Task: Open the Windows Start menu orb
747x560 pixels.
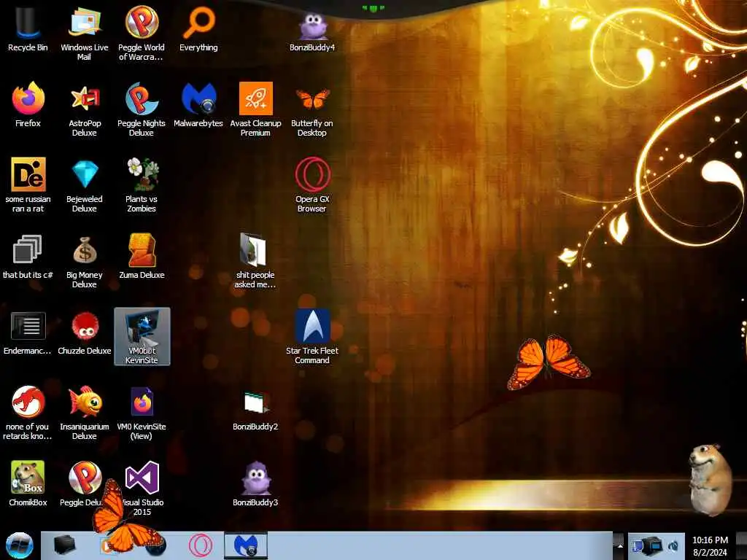Action: [19, 545]
